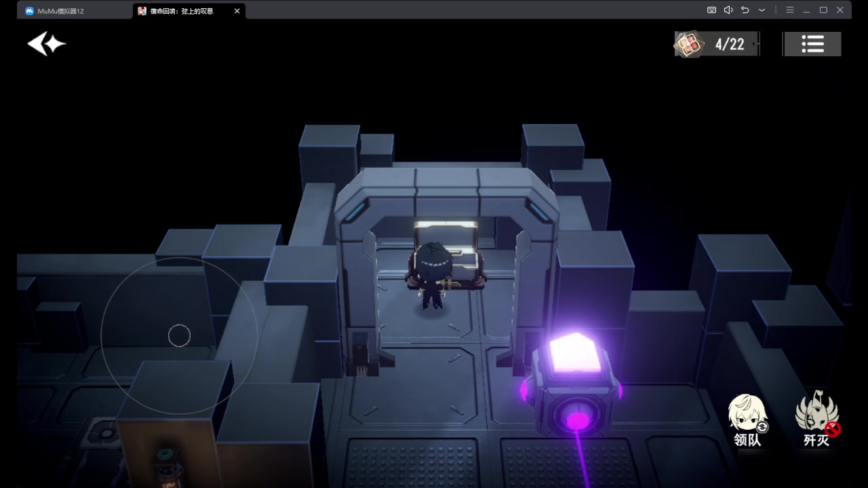Open the in-game list menu button
The image size is (868, 488).
pos(812,44)
